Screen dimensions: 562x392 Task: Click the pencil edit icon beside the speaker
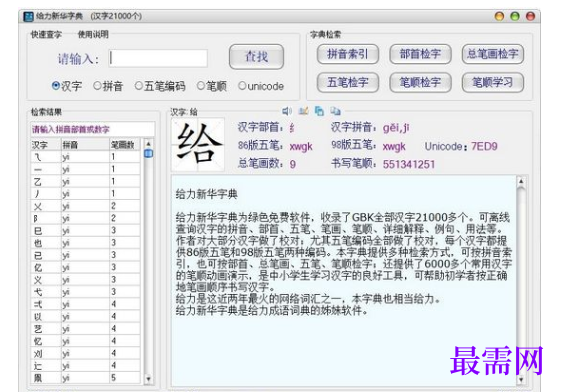[304, 111]
